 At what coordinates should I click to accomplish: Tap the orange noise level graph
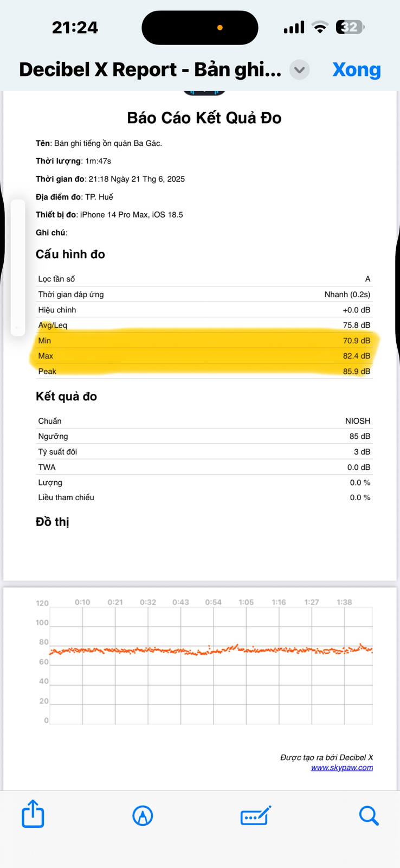(210, 650)
